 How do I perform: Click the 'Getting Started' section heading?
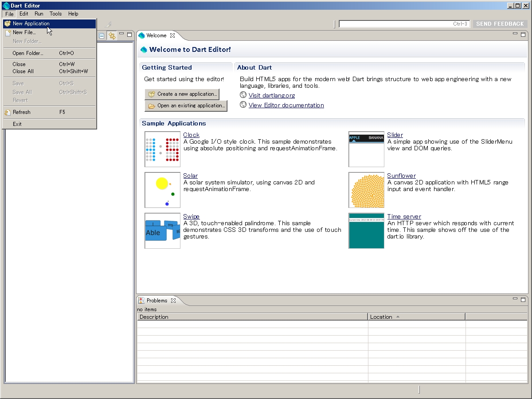tap(167, 67)
